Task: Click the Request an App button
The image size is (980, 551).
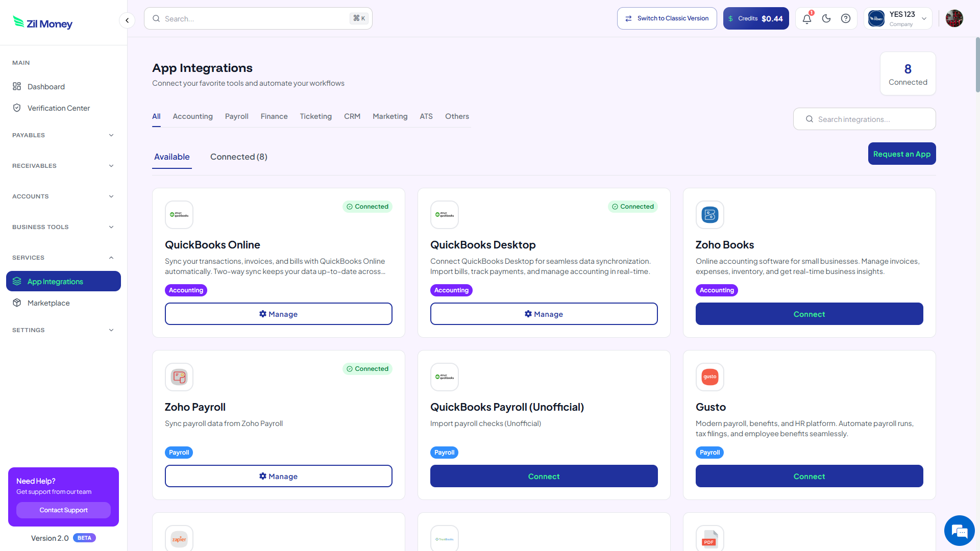Action: pos(902,154)
